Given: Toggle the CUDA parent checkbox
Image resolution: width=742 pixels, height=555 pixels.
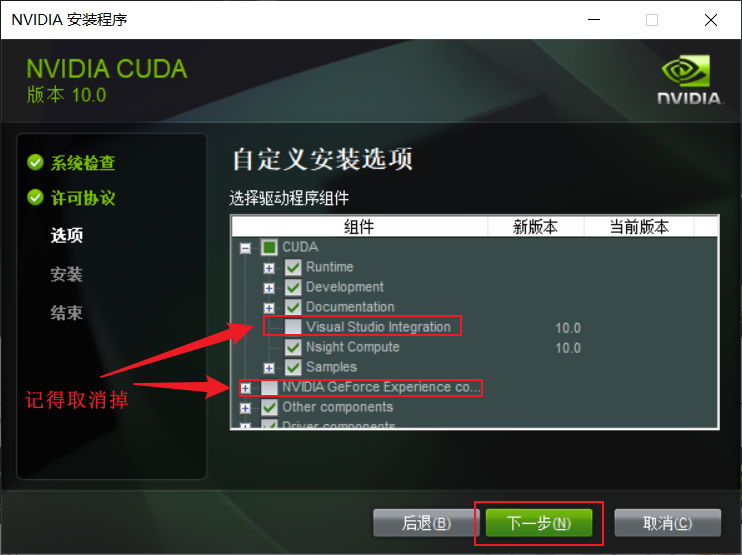Looking at the screenshot, I should pyautogui.click(x=269, y=247).
